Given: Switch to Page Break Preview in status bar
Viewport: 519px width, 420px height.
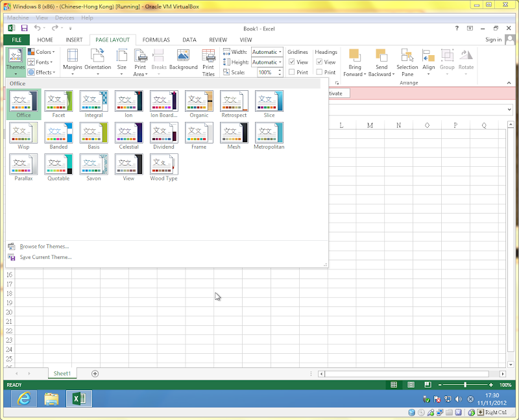Looking at the screenshot, I should coord(428,384).
